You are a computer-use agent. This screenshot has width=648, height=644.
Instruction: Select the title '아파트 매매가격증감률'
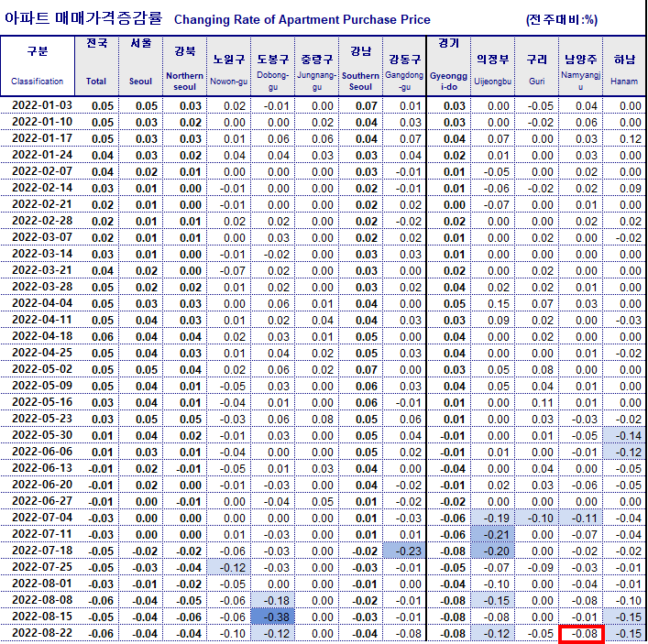pos(83,18)
